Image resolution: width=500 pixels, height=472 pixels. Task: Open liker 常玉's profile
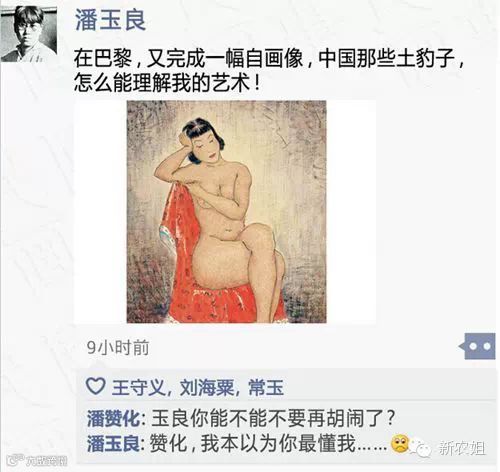[x=266, y=387]
